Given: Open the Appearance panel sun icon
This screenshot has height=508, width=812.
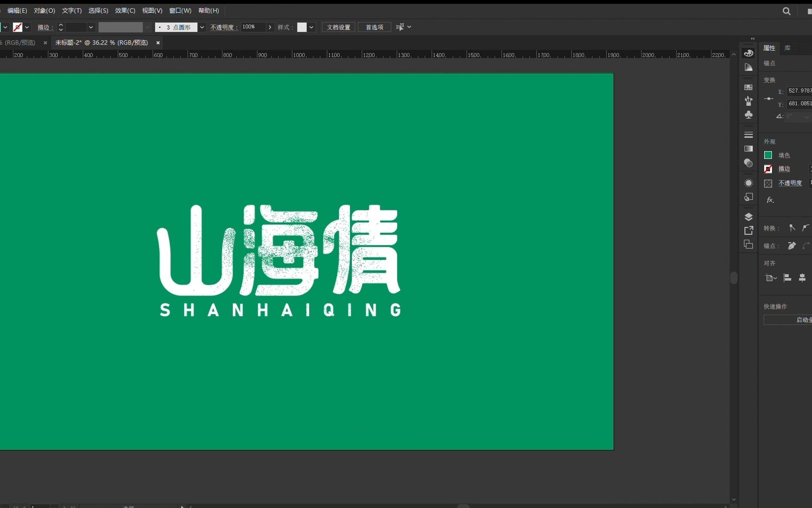Looking at the screenshot, I should (x=749, y=183).
